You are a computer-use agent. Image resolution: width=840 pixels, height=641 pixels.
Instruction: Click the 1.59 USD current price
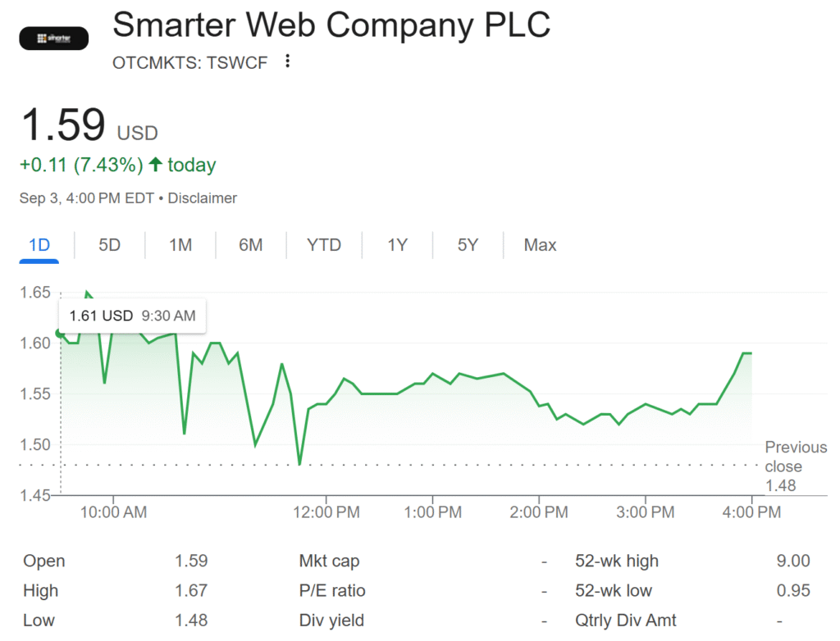point(64,127)
